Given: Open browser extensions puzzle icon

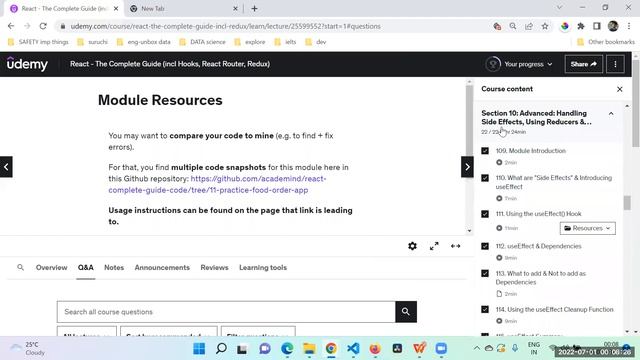Looking at the screenshot, I should click(x=581, y=26).
